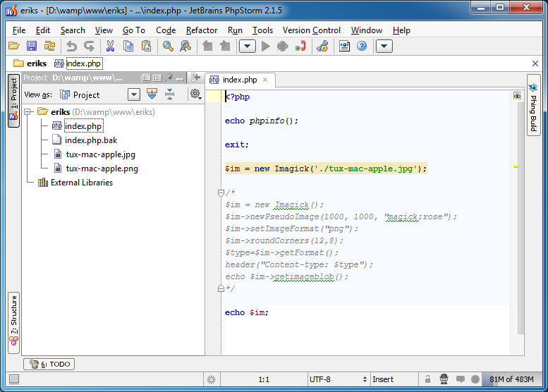The image size is (548, 392).
Task: Open the Code menu
Action: click(166, 30)
